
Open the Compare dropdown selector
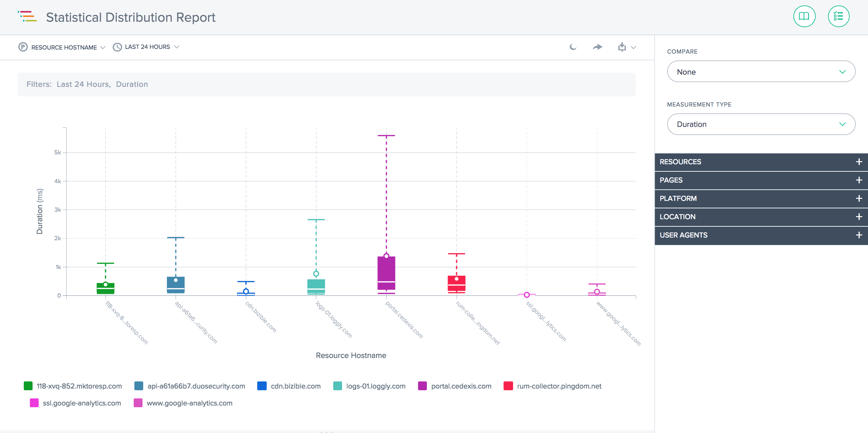[x=761, y=72]
